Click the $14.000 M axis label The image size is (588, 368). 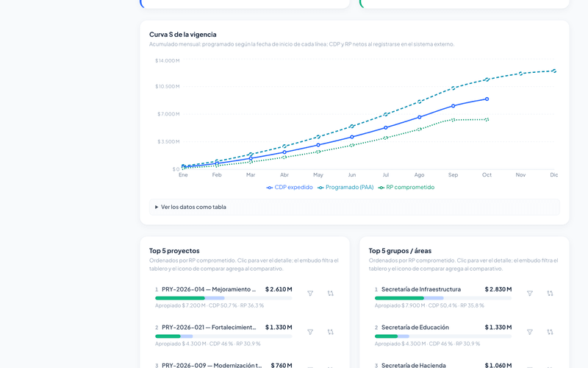click(x=168, y=60)
